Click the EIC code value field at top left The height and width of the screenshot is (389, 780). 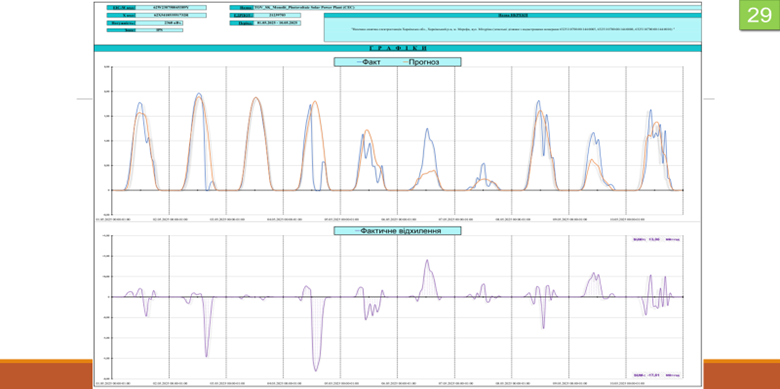pyautogui.click(x=171, y=8)
